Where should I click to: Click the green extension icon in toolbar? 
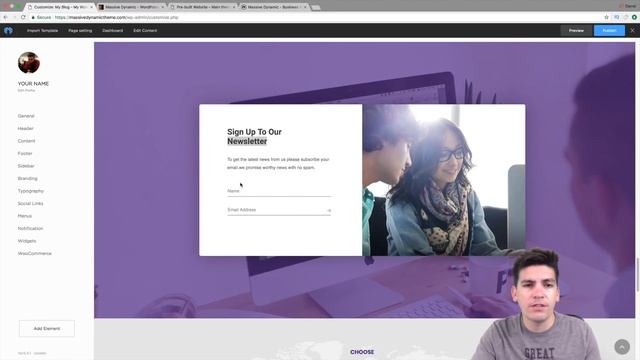(634, 17)
